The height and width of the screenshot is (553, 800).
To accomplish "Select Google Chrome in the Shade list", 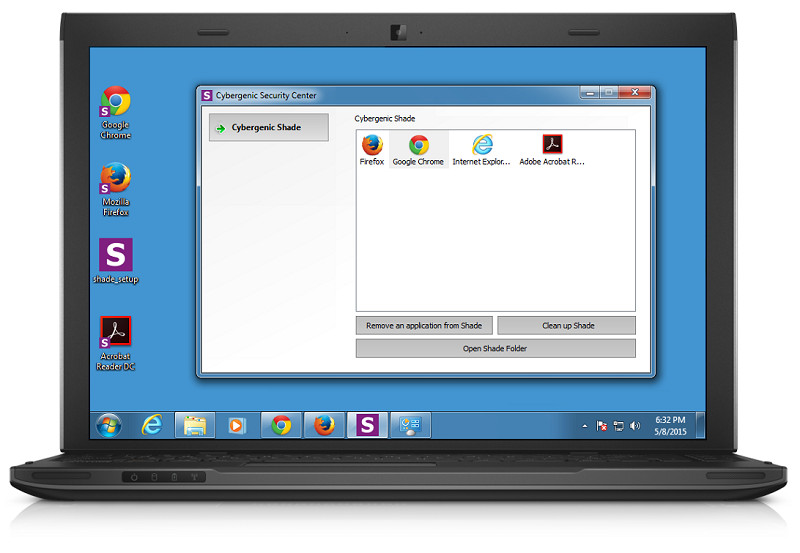I will tap(418, 149).
